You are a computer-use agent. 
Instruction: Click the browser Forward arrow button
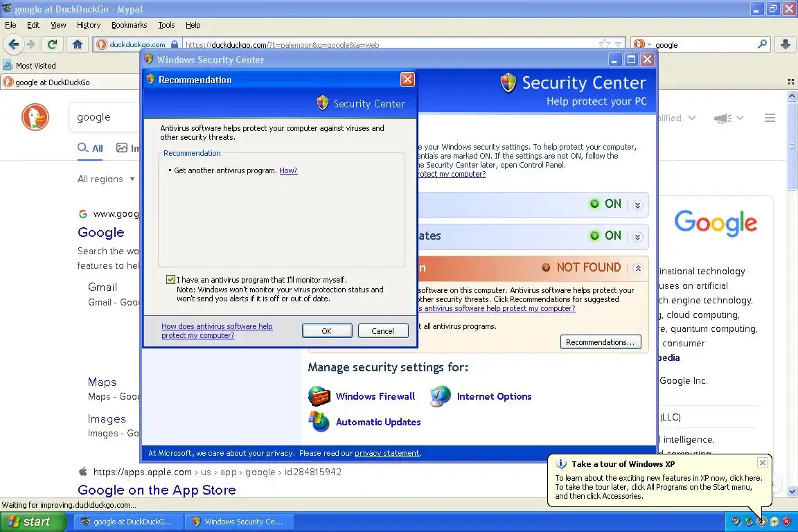click(x=31, y=44)
